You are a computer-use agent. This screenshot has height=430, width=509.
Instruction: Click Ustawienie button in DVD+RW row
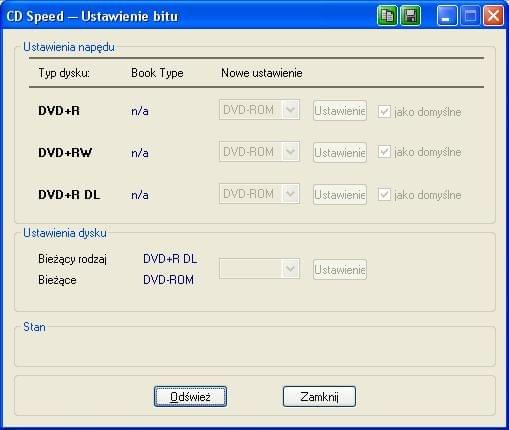pos(340,153)
